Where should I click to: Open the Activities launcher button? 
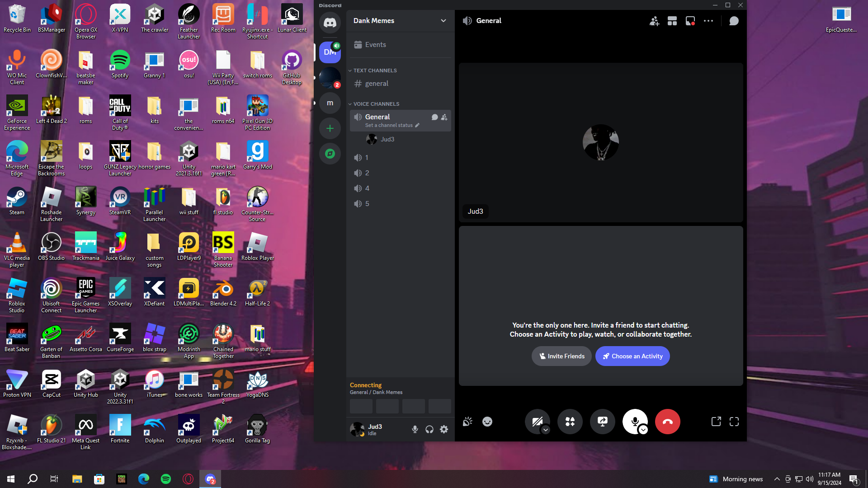[x=570, y=422]
